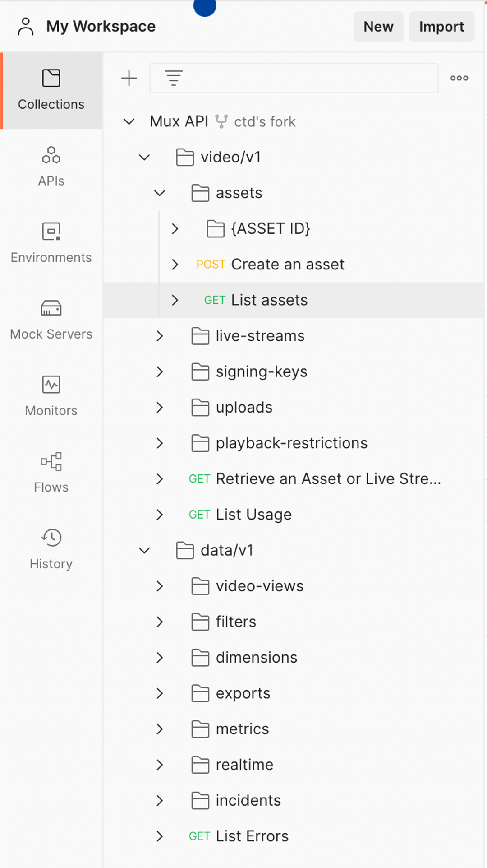The image size is (487, 868).
Task: Collapse the data/v1 folder
Action: [144, 550]
